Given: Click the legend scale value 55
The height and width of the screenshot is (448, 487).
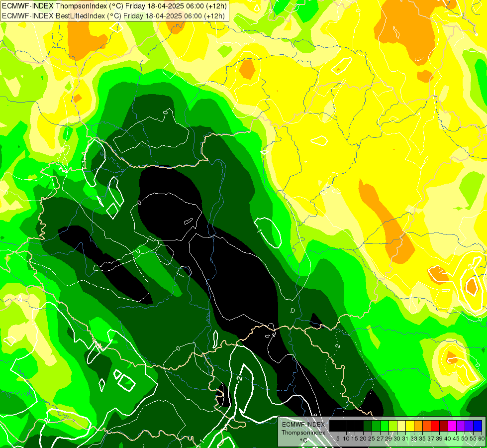Looking at the screenshot, I should point(473,439).
